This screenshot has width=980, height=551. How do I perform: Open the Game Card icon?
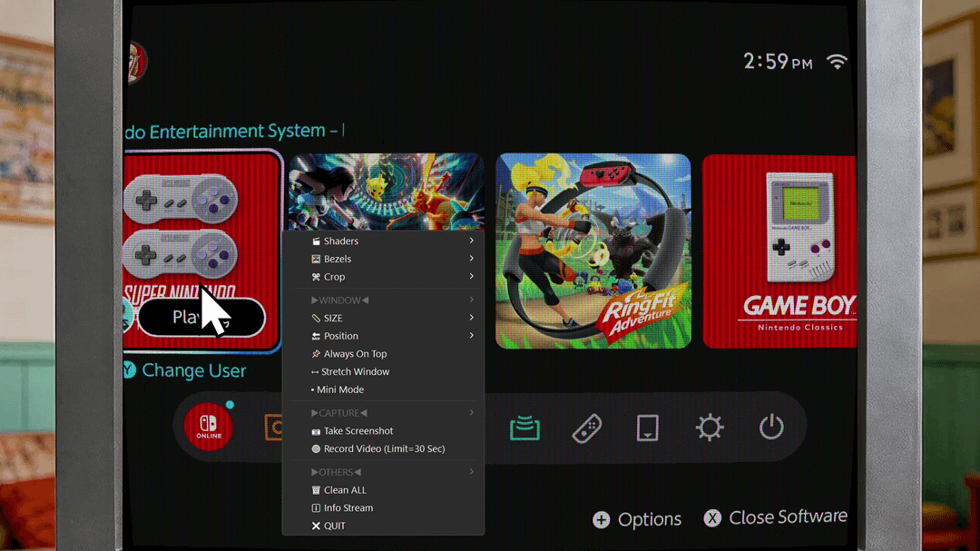pyautogui.click(x=647, y=428)
